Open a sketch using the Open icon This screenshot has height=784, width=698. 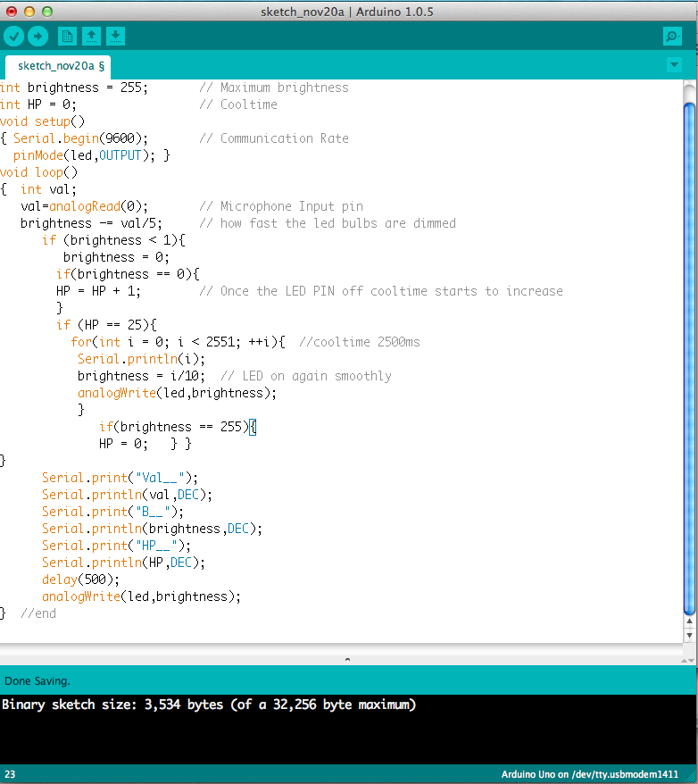click(91, 36)
